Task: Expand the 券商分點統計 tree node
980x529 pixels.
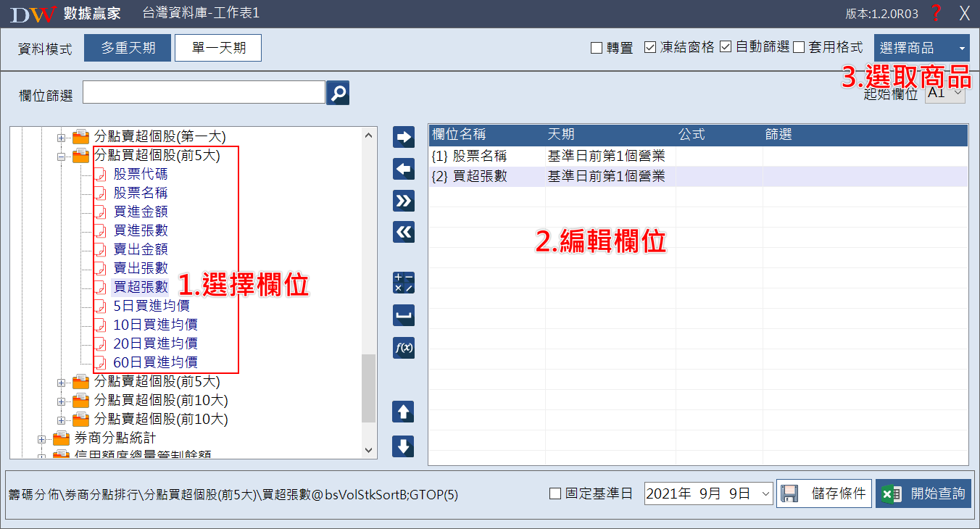Action: pos(42,438)
